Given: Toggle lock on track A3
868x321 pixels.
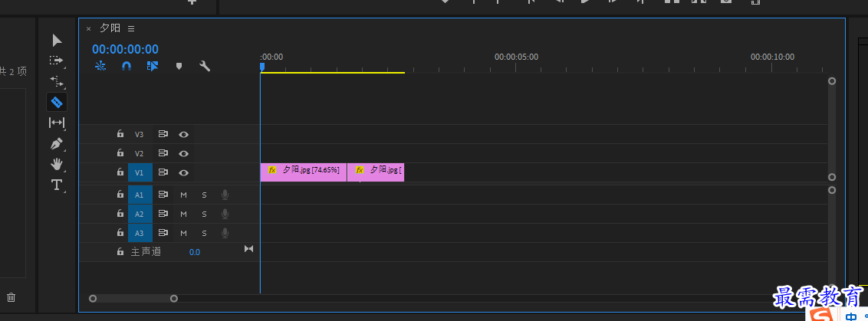Looking at the screenshot, I should (x=120, y=232).
